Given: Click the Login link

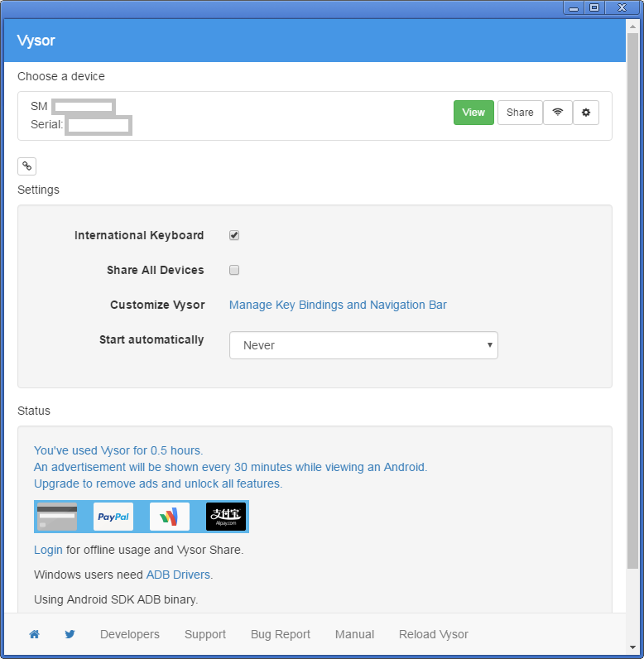Looking at the screenshot, I should [48, 550].
